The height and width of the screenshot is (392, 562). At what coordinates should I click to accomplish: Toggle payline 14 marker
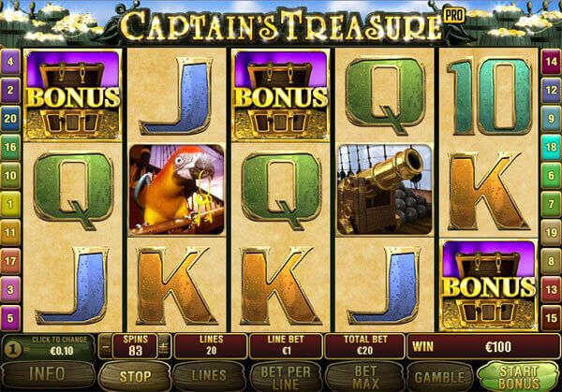click(552, 62)
